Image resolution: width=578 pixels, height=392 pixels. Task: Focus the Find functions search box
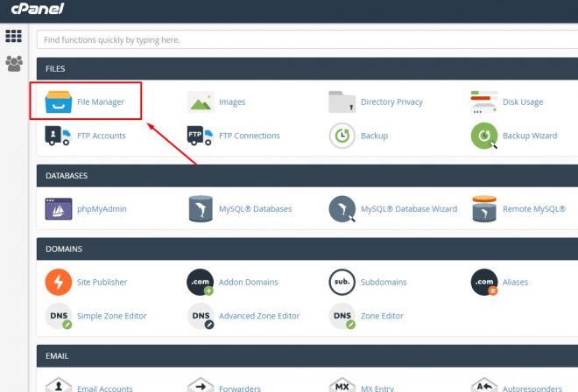click(x=307, y=39)
